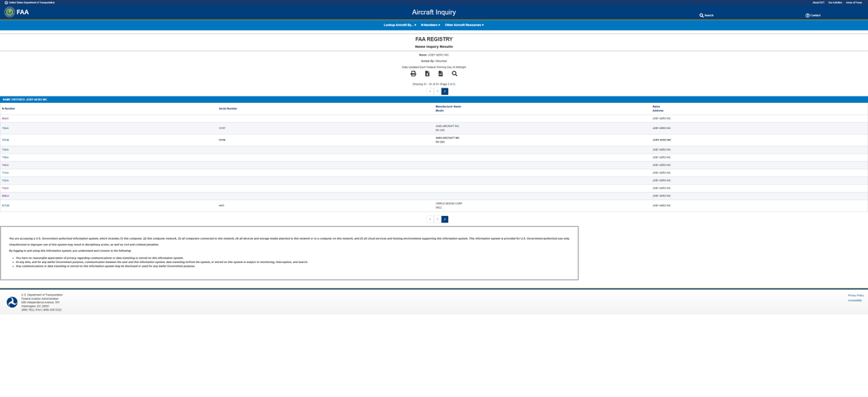Open N-Number 564JX record

tap(5, 119)
